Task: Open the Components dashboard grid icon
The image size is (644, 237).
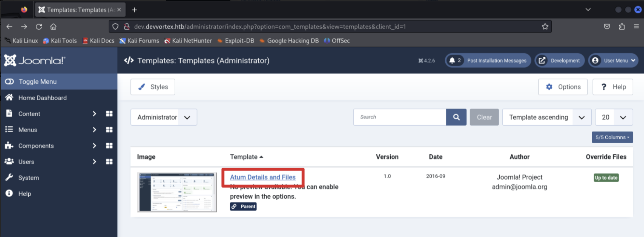Action: tap(109, 146)
